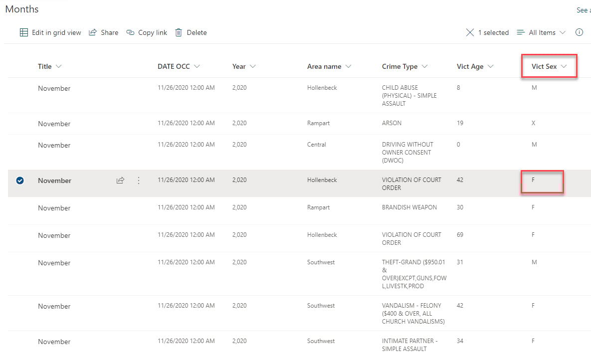Viewport: 591px width, 364px height.
Task: Click the Copy link chain icon
Action: pyautogui.click(x=131, y=32)
